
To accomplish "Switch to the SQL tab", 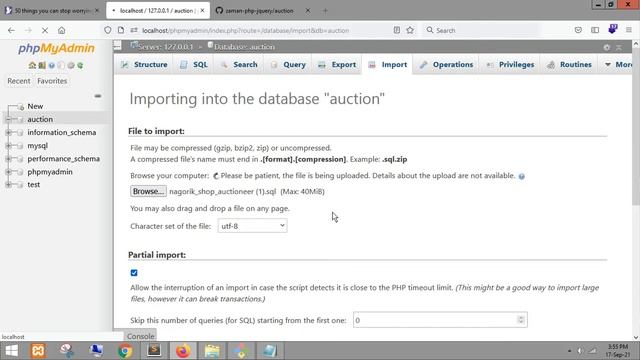I will click(194, 64).
